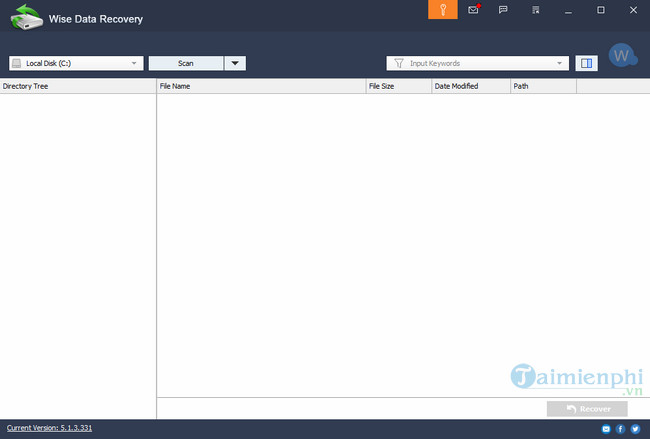Open the Twitter icon in status bar
Image resolution: width=650 pixels, height=439 pixels.
pyautogui.click(x=635, y=429)
